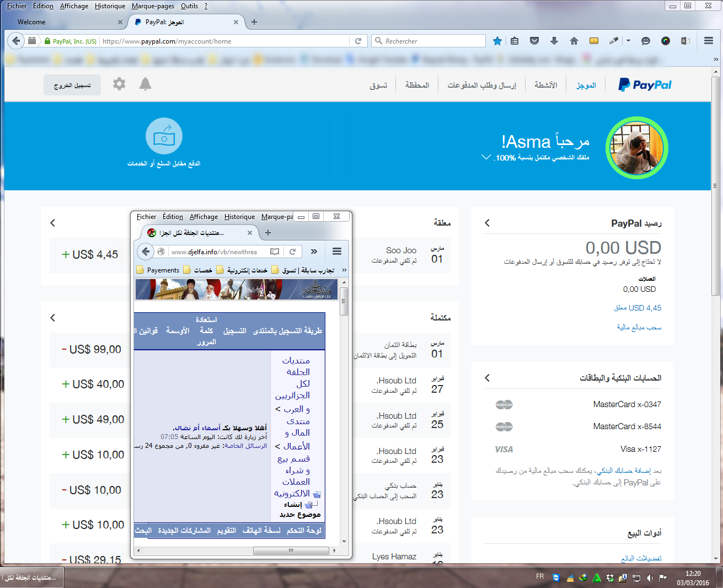Open the الأنشطة activity nav item

[545, 85]
